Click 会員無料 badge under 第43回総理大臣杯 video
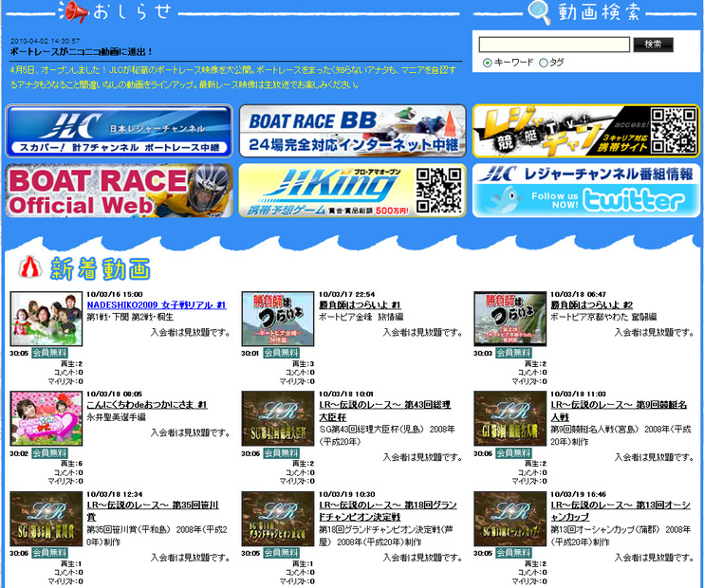 [x=281, y=453]
